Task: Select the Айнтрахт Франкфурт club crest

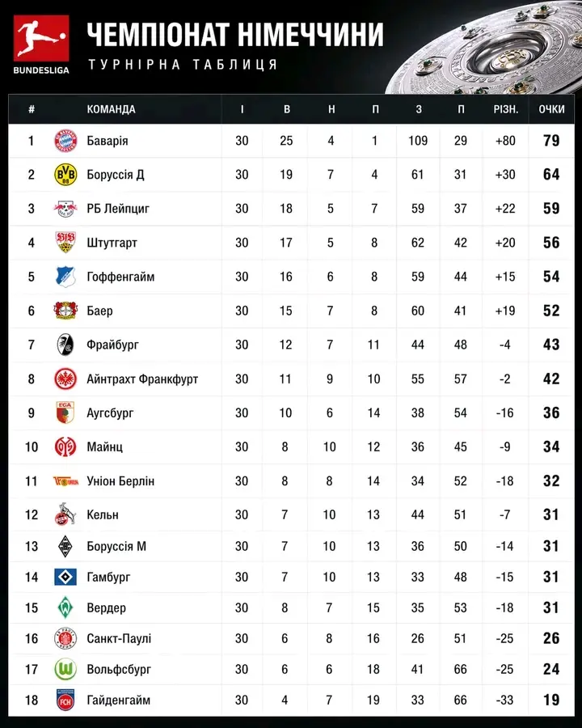Action: coord(65,379)
